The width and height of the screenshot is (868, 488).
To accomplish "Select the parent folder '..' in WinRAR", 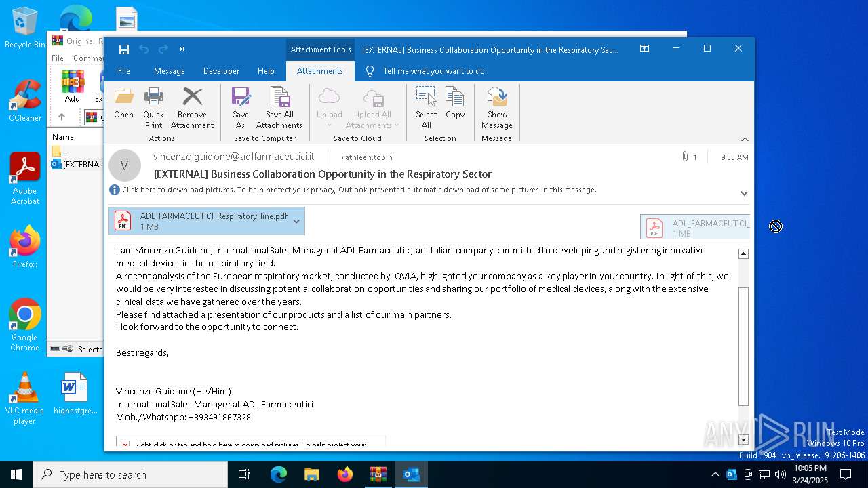I will (x=60, y=151).
